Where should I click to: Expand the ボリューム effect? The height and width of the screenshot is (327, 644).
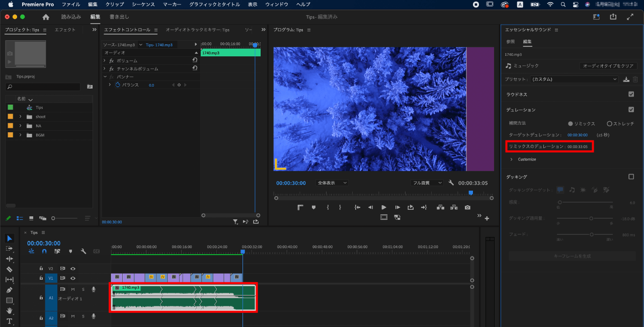pyautogui.click(x=105, y=60)
